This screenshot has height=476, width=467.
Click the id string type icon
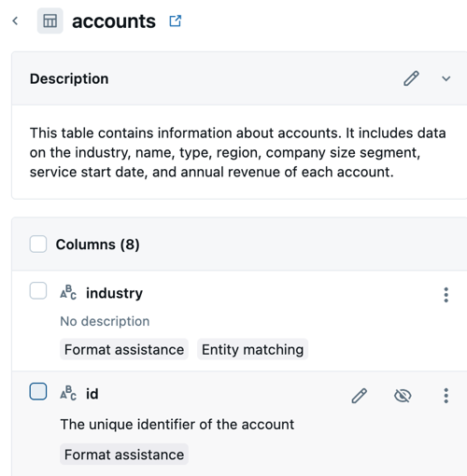68,393
